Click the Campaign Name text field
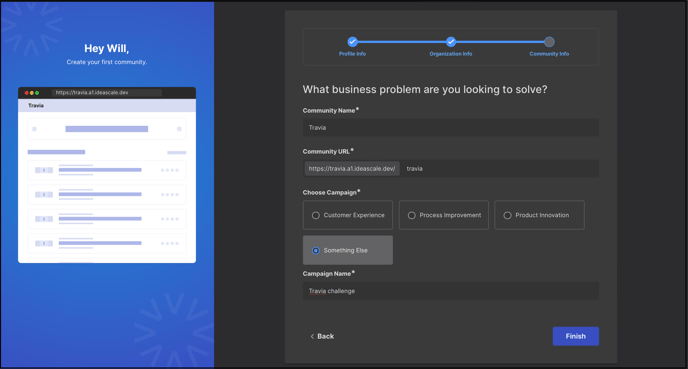 point(451,291)
